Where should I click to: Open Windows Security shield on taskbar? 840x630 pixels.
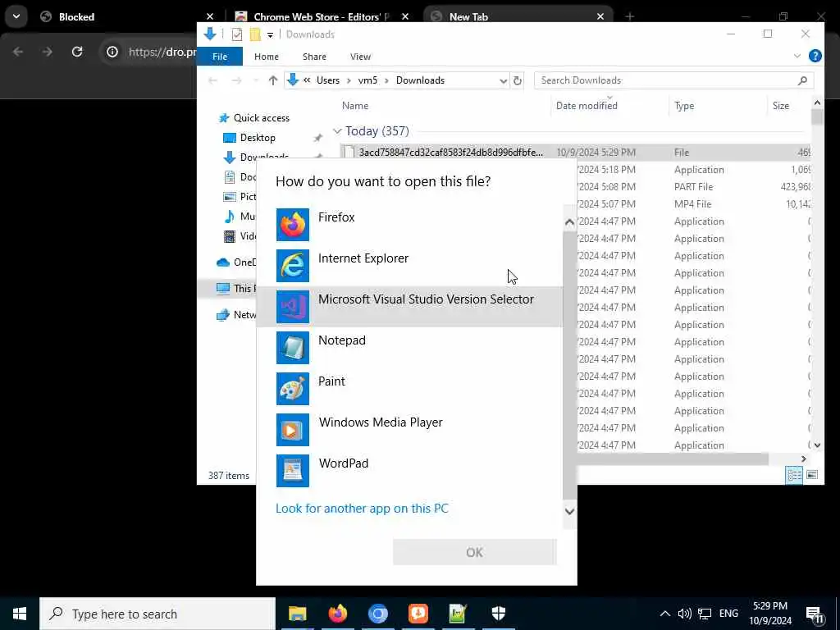(498, 614)
